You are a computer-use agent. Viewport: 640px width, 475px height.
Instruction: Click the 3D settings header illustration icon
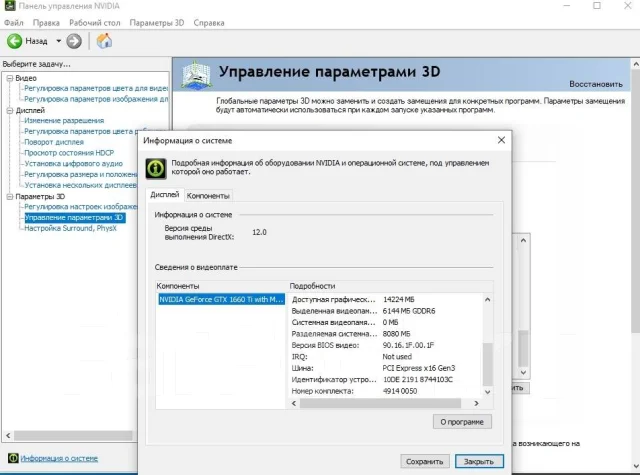click(197, 75)
